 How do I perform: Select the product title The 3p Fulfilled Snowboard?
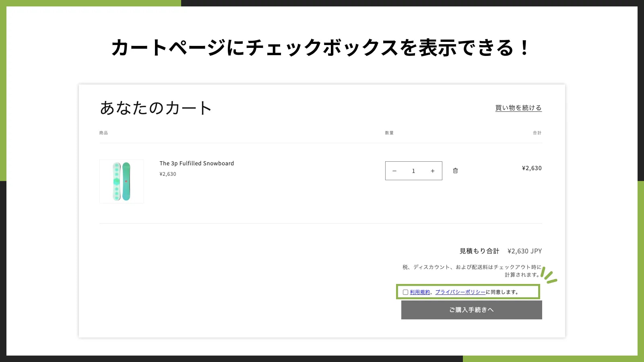click(196, 163)
